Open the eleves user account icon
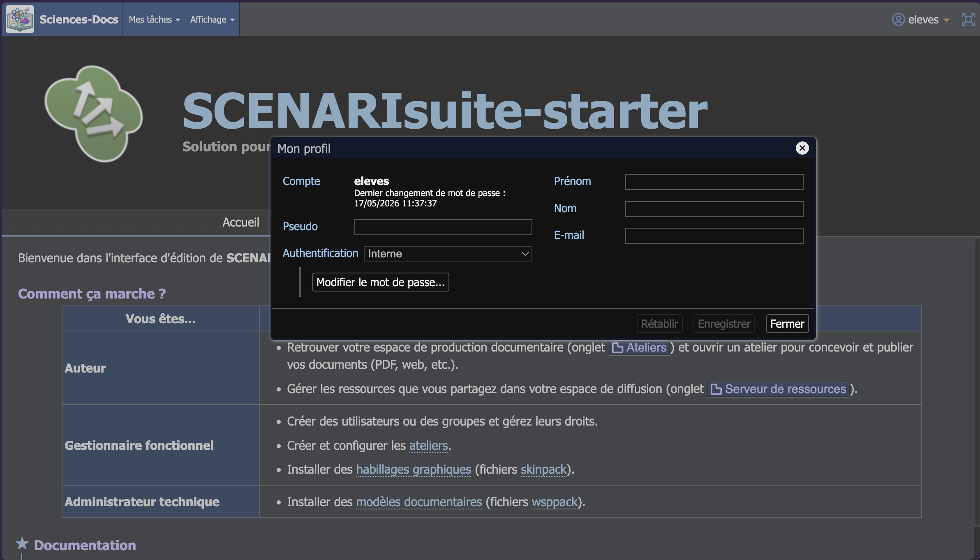This screenshot has height=560, width=980. 898,19
